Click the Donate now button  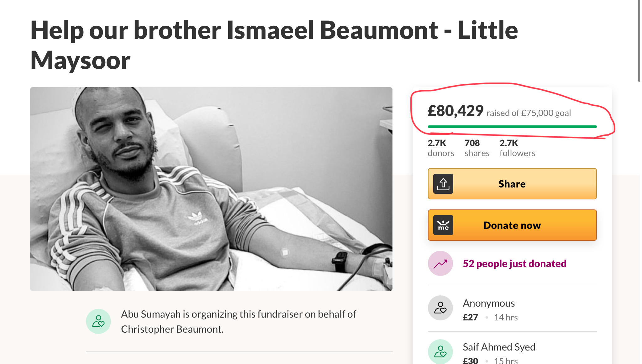512,225
